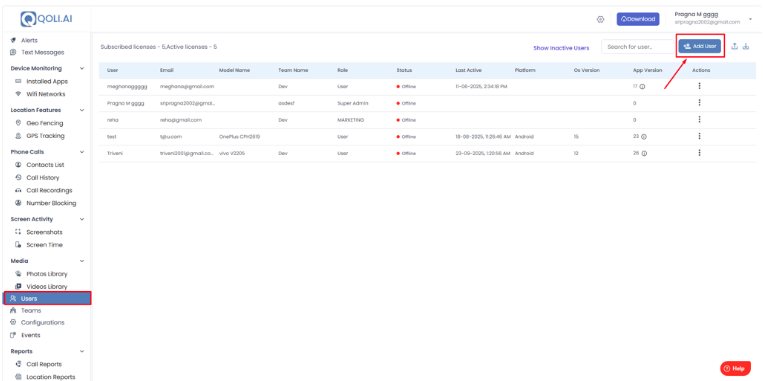
Task: Collapse the Device Monitoring section
Action: coord(82,69)
